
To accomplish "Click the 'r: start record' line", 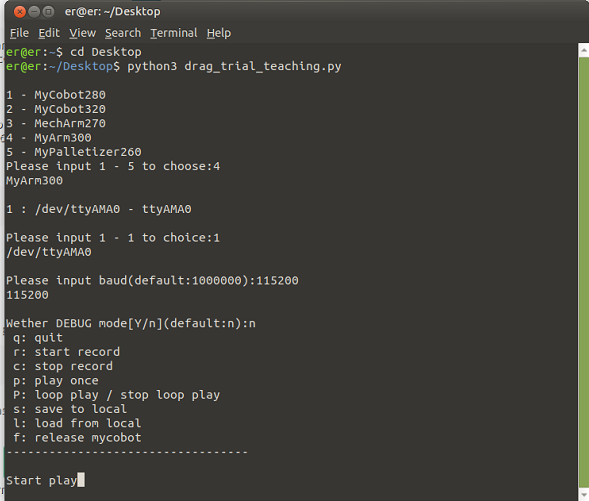I will [66, 352].
